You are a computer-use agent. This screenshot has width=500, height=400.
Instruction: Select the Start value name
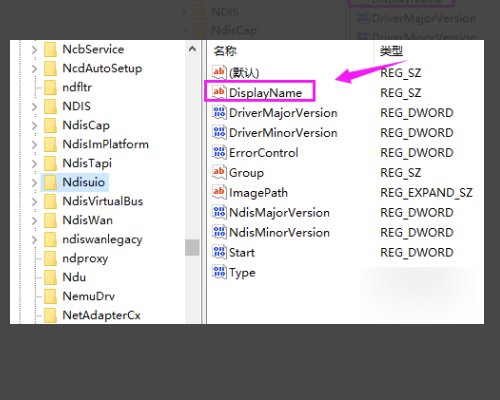point(242,252)
